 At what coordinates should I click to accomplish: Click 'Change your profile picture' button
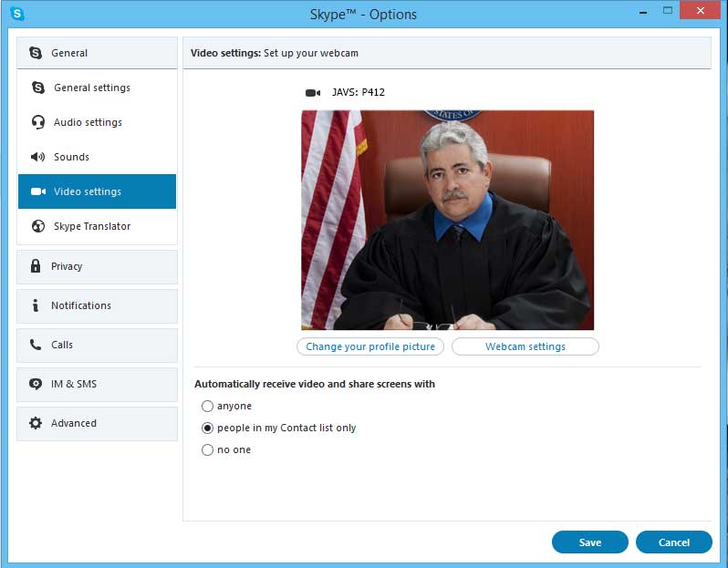point(370,346)
